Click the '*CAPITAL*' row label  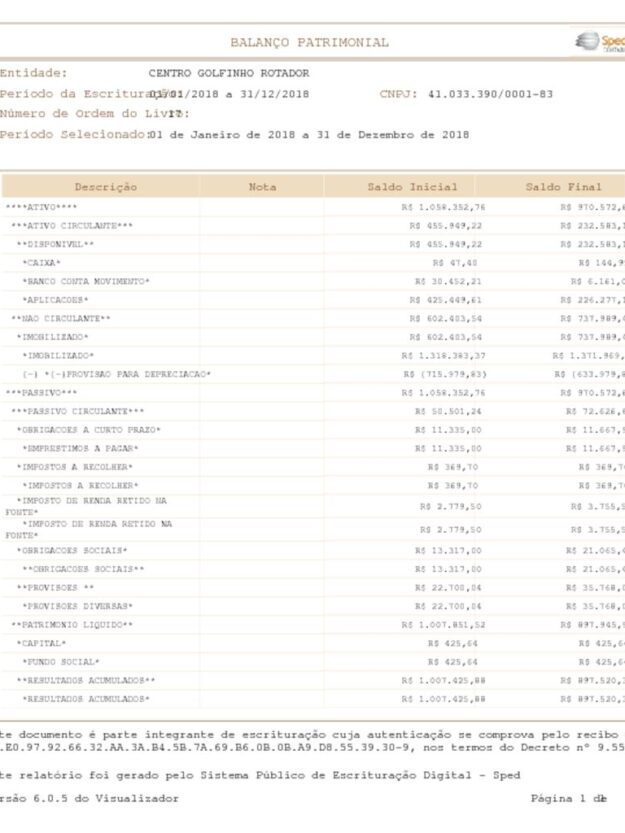click(x=41, y=643)
